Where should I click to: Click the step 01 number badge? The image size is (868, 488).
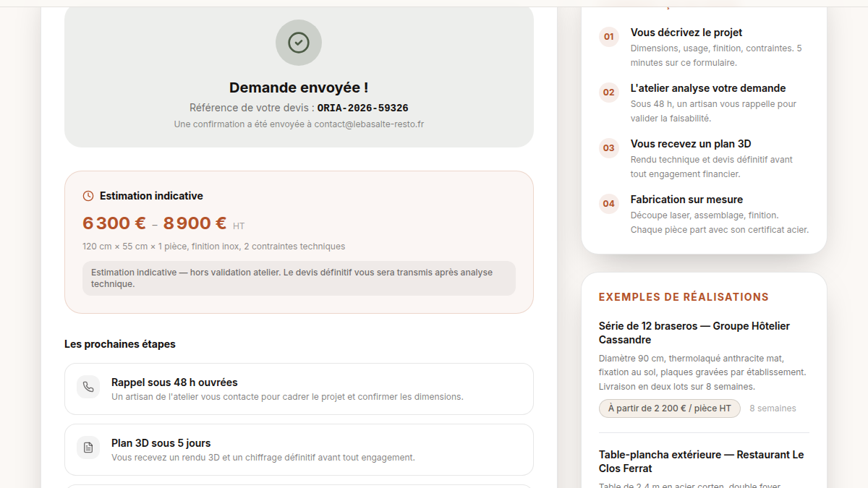coord(609,37)
